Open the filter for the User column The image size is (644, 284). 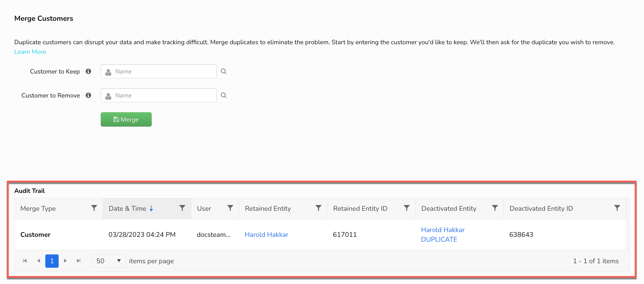(230, 208)
